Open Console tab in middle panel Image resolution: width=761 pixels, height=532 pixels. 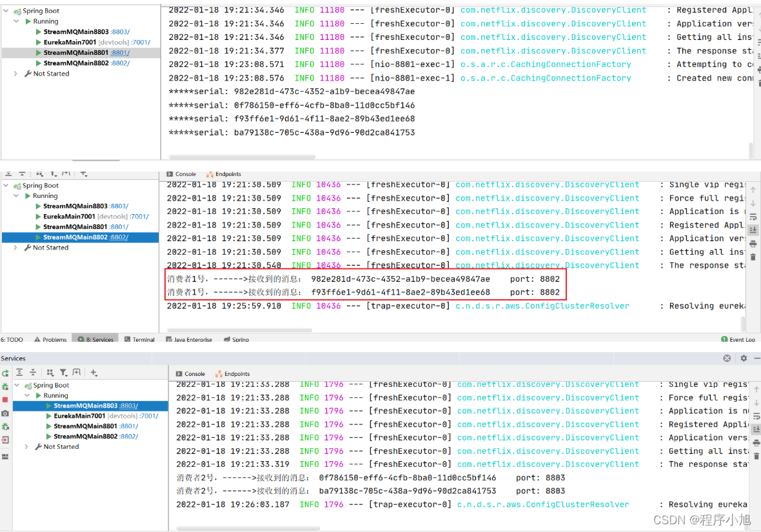pos(181,173)
